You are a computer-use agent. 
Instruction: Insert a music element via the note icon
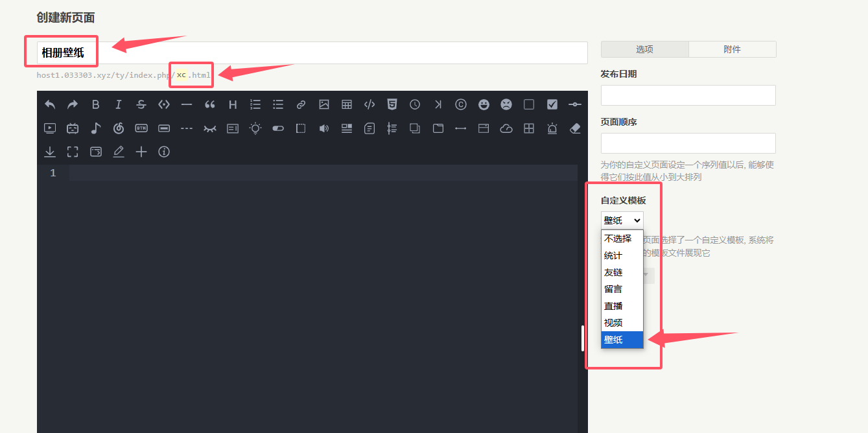pos(95,128)
